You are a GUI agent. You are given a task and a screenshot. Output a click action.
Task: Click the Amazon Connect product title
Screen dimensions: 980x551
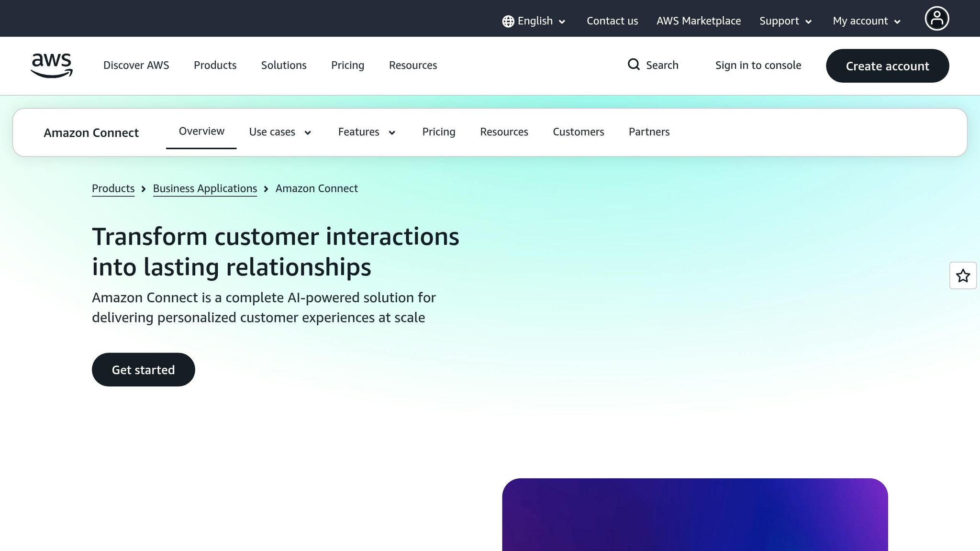(x=91, y=132)
